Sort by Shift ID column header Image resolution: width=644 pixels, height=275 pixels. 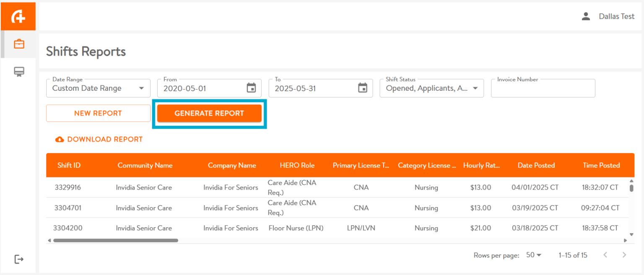[69, 165]
